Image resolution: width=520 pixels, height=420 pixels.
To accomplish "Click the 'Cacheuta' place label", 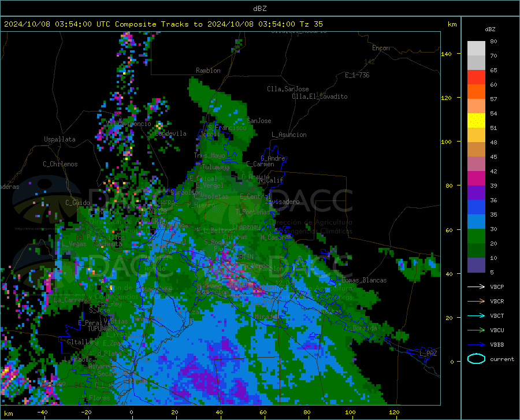I will 109,244.
